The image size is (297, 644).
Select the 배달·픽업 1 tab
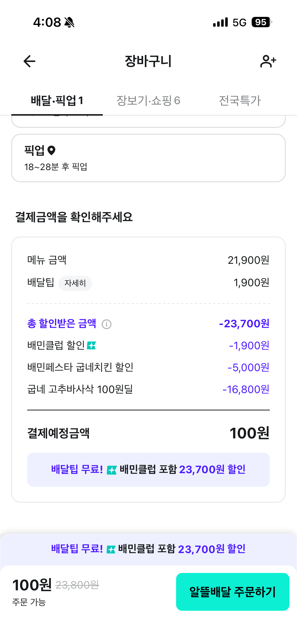(57, 101)
